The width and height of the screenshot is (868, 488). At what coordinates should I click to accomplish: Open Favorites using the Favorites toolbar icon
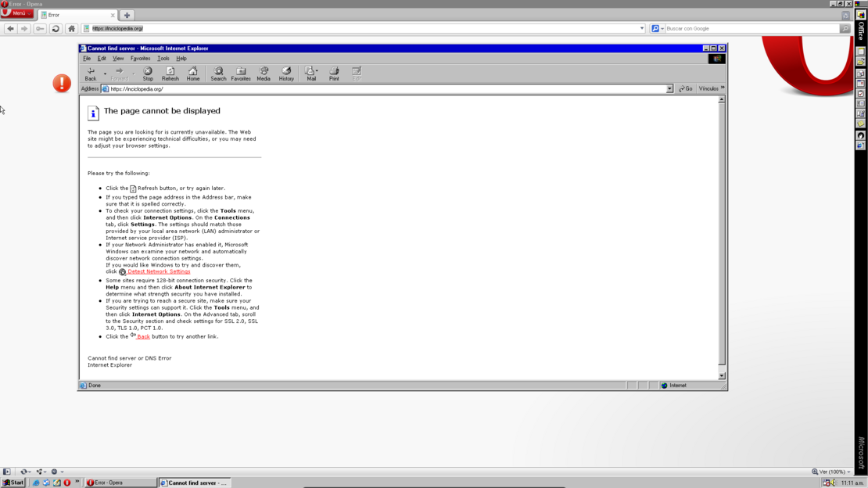pyautogui.click(x=241, y=73)
